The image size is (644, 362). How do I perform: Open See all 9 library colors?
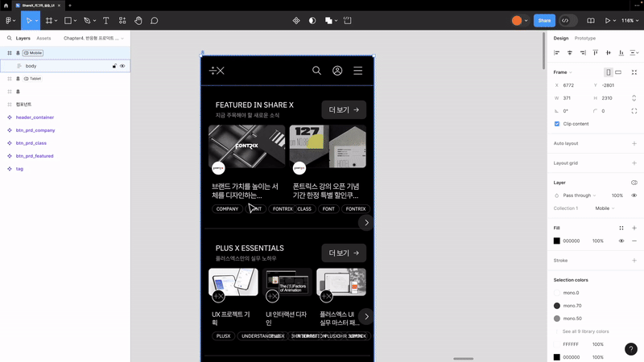(x=585, y=331)
